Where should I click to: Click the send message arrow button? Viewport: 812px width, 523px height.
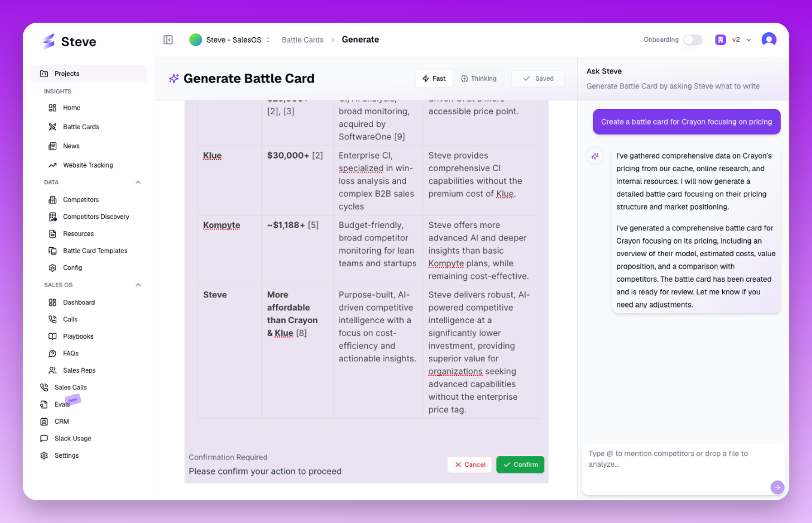coord(777,487)
